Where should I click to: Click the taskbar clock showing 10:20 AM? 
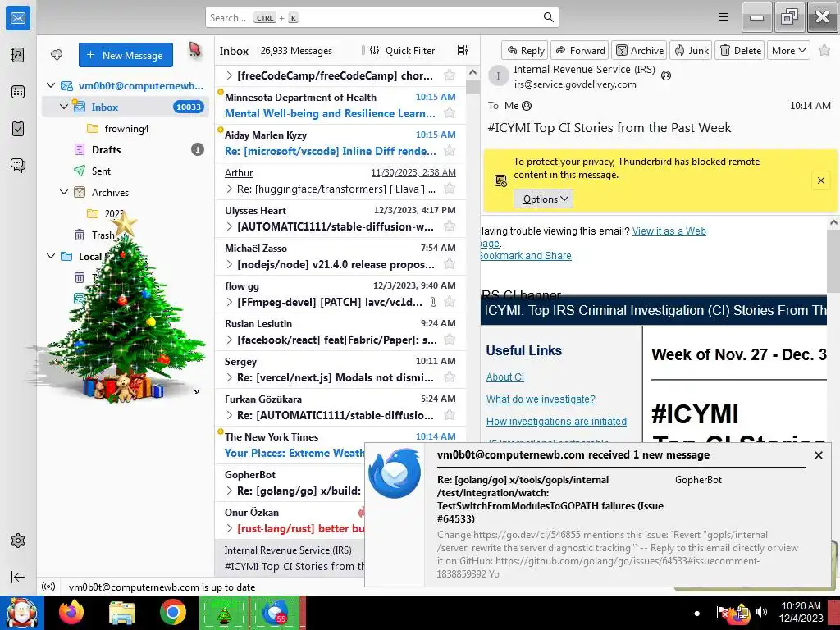801,612
